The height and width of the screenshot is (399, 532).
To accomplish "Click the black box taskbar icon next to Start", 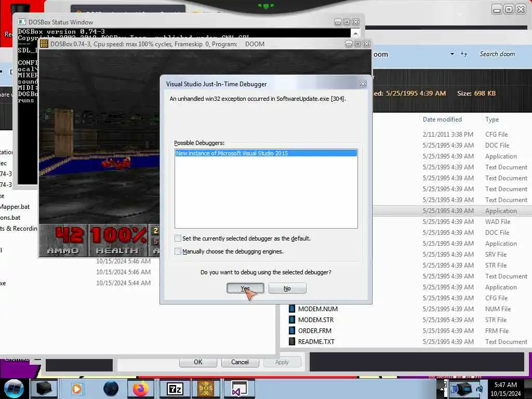I will [x=44, y=389].
